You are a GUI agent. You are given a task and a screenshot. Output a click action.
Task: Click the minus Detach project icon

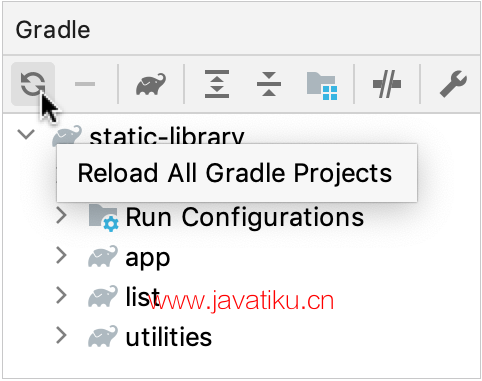click(85, 84)
